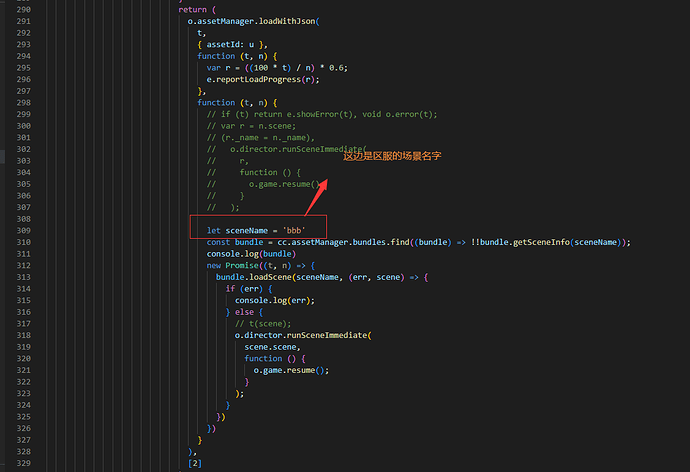Click commented 'o.game.resume()' on line 305

click(x=284, y=184)
